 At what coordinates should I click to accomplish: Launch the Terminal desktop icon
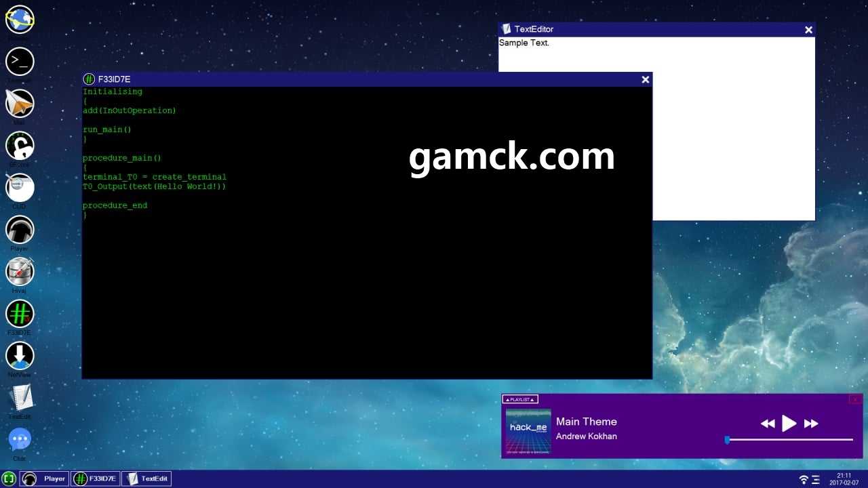(20, 62)
